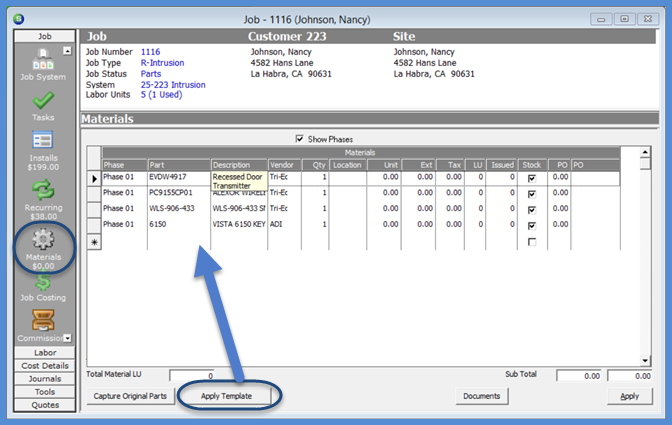Sort by the Part column header
Screen dimensions: 672x425
pyautogui.click(x=179, y=165)
